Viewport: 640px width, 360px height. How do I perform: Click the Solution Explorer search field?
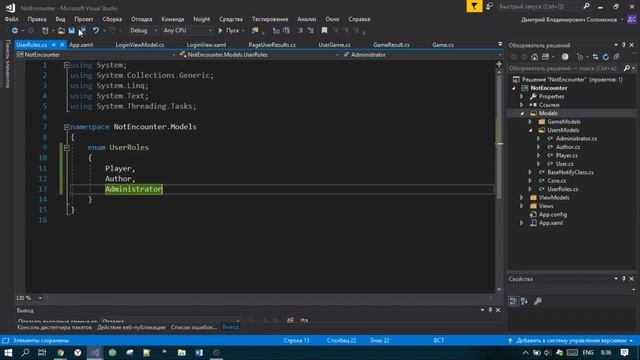[565, 68]
